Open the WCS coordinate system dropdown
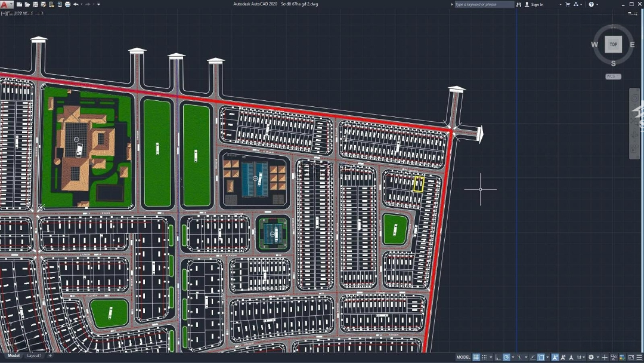The height and width of the screenshot is (363, 644). pos(613,76)
